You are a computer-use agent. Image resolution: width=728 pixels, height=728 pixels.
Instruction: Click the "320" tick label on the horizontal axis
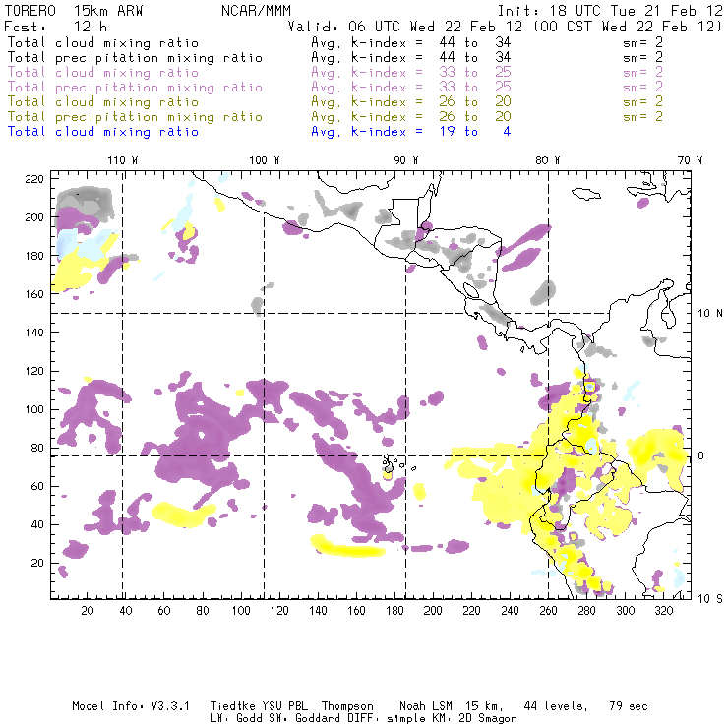(x=663, y=611)
